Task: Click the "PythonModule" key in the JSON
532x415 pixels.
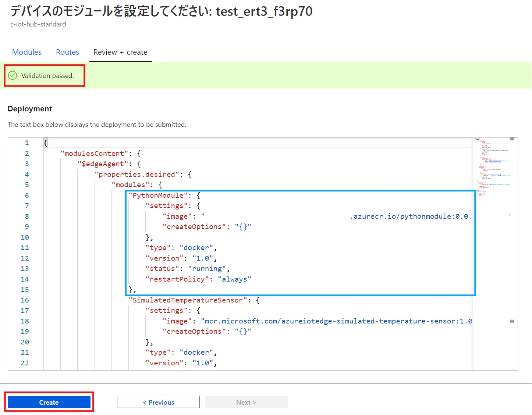Action: click(158, 195)
